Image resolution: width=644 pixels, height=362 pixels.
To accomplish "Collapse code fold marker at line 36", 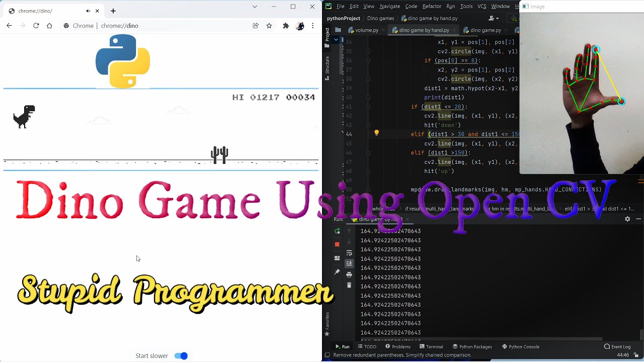I will click(x=368, y=61).
